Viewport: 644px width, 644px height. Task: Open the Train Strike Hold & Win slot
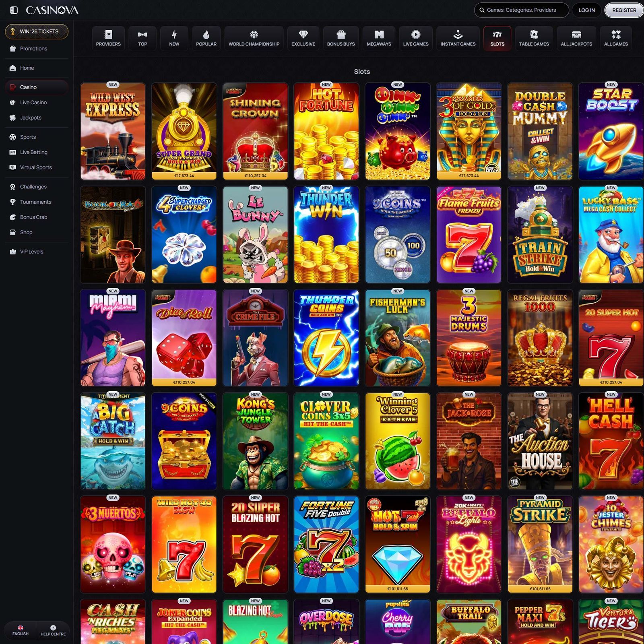540,235
